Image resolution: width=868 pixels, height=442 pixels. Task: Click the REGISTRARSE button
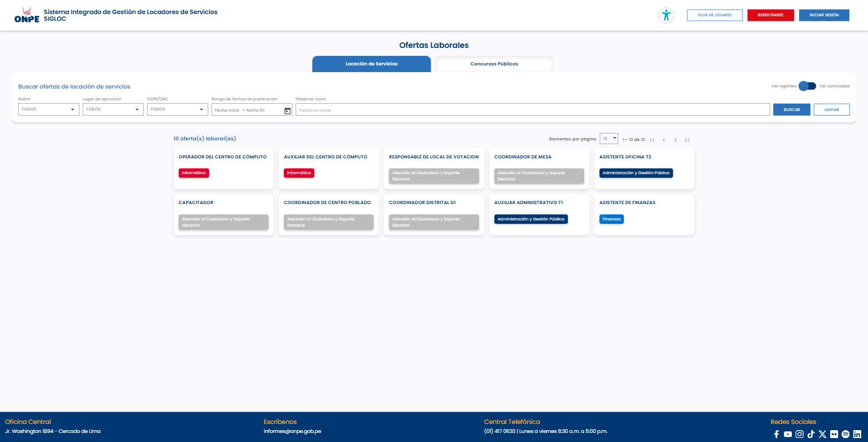point(770,15)
